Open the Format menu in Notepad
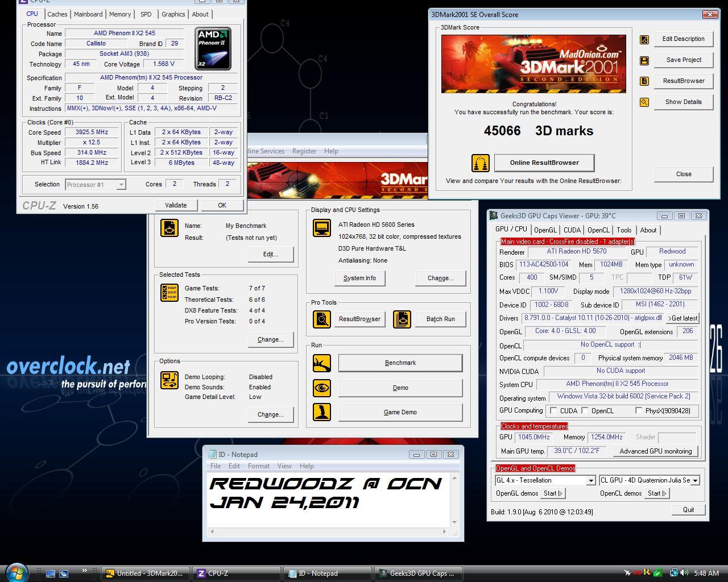This screenshot has height=582, width=728. (259, 466)
